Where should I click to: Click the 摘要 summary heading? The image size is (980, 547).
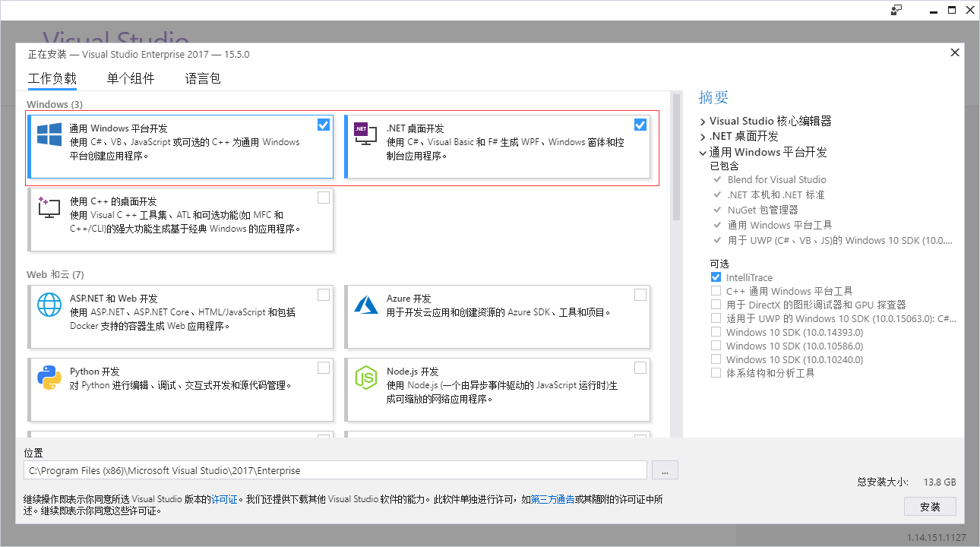(713, 97)
